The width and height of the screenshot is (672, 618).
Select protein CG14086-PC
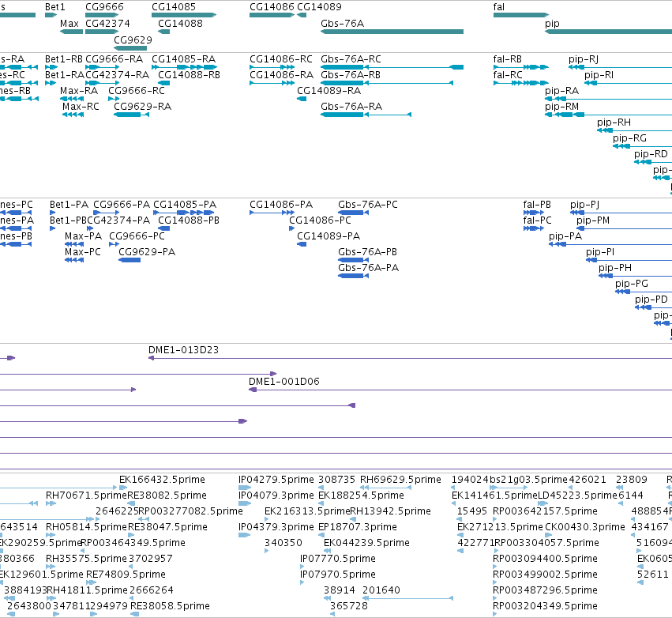click(x=292, y=228)
